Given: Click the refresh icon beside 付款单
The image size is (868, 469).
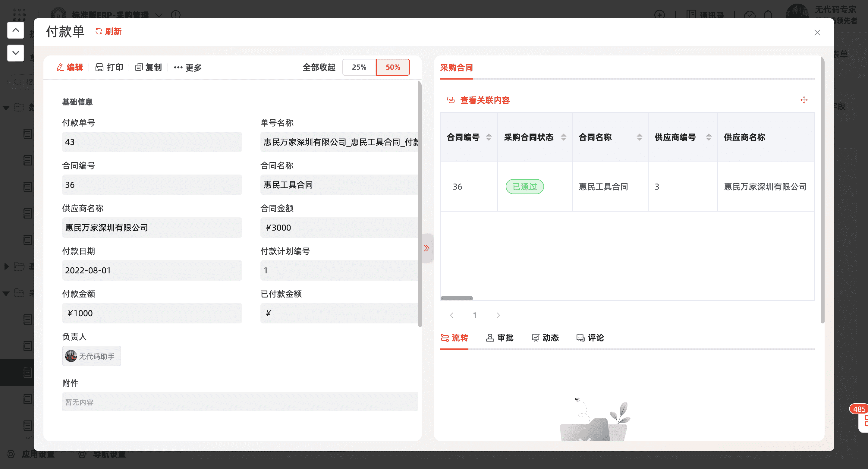Looking at the screenshot, I should (98, 31).
